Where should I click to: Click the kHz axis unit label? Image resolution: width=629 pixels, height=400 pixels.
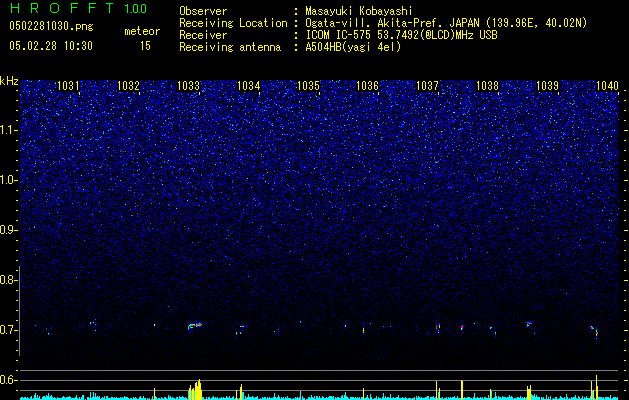pyautogui.click(x=9, y=81)
